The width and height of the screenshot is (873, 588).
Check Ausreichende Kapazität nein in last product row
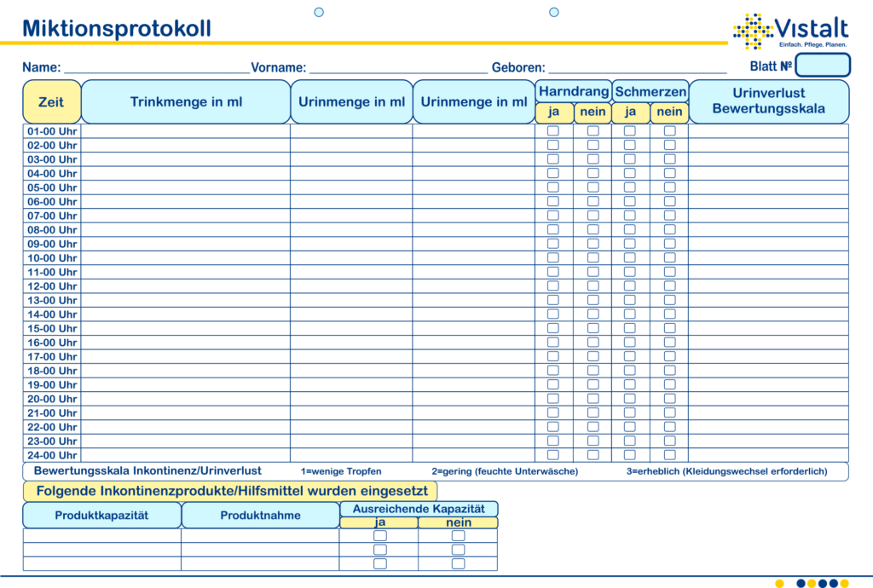[459, 563]
